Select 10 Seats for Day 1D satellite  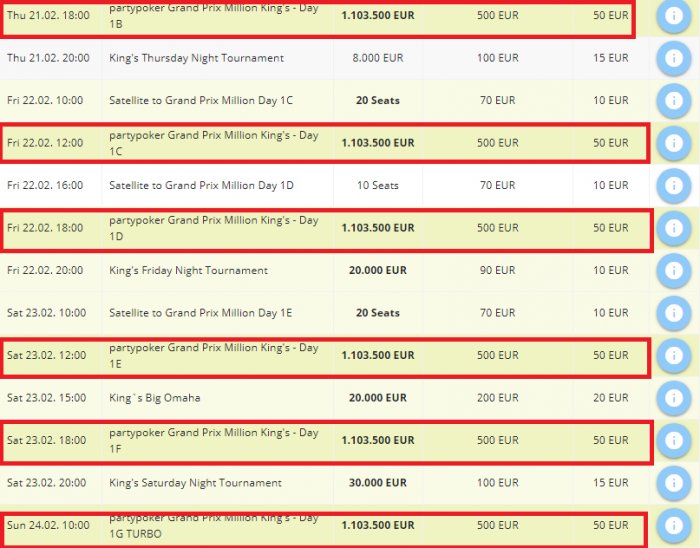click(378, 185)
